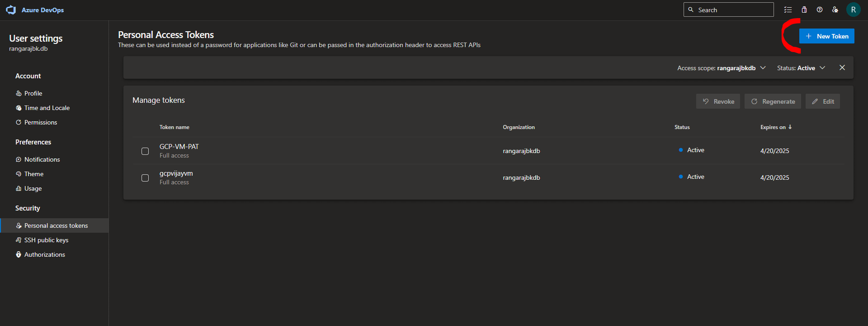
Task: Click the Usage bar chart icon
Action: pos(19,188)
